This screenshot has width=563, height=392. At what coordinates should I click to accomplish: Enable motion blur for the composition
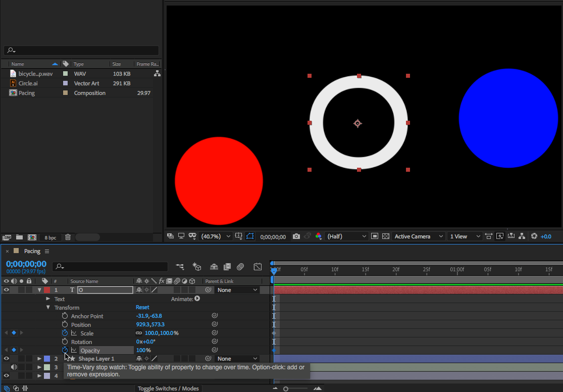[240, 267]
